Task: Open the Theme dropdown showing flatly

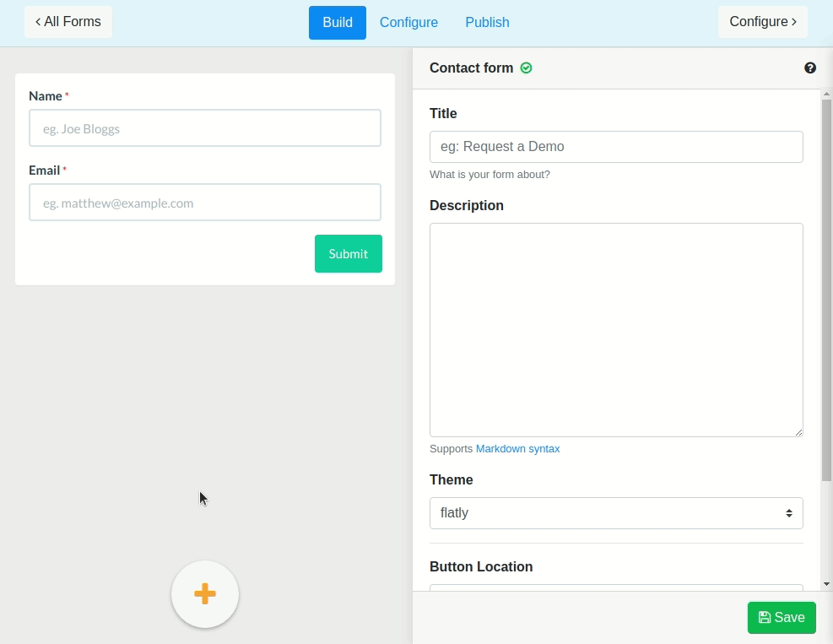Action: [616, 512]
